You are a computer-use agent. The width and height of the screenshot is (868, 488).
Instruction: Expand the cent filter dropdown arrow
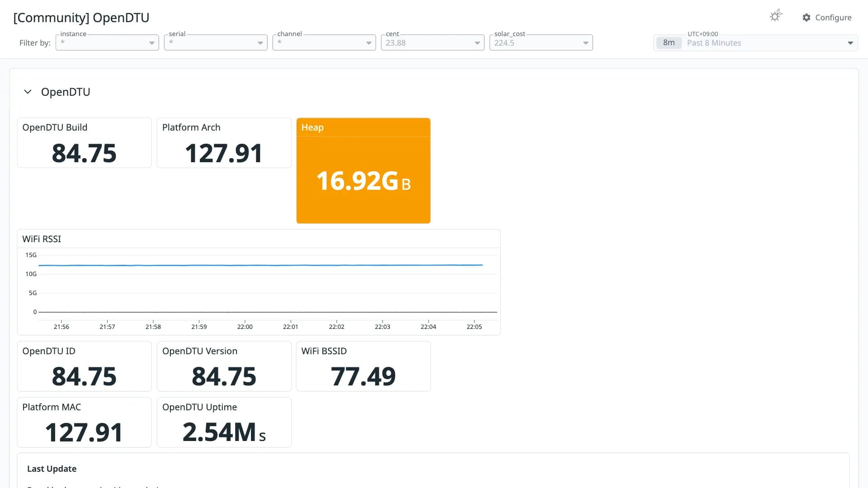tap(477, 43)
